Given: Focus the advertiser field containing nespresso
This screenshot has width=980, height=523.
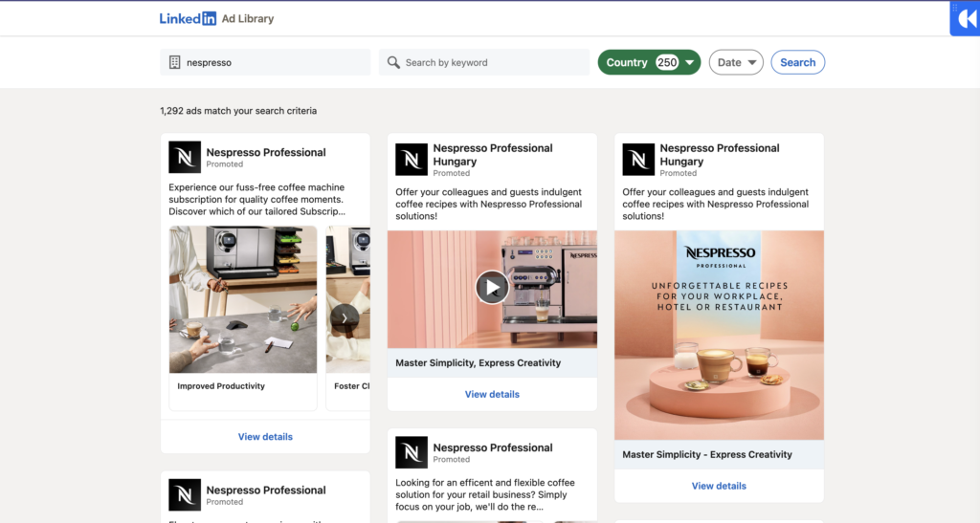Looking at the screenshot, I should tap(265, 62).
